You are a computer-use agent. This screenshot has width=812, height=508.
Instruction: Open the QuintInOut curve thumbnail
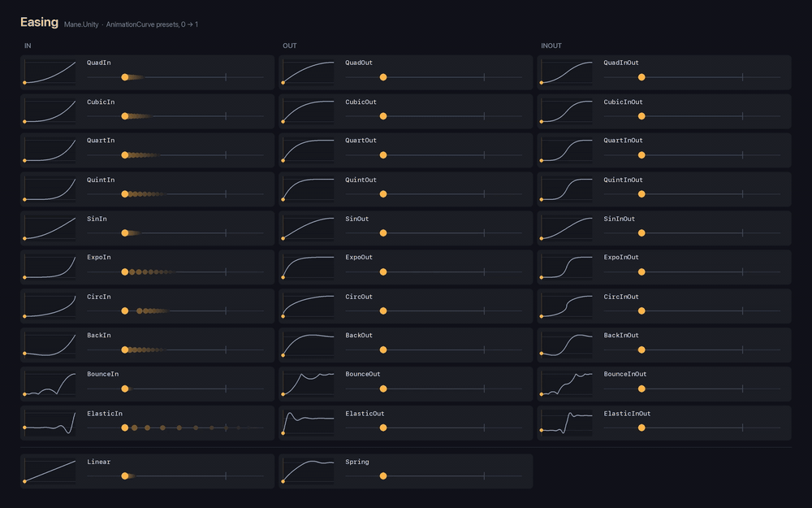567,189
